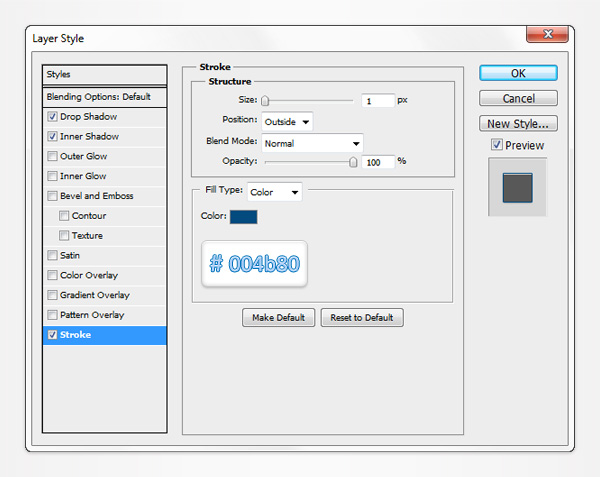Select the Stroke style in list
This screenshot has width=600, height=477.
tap(104, 335)
